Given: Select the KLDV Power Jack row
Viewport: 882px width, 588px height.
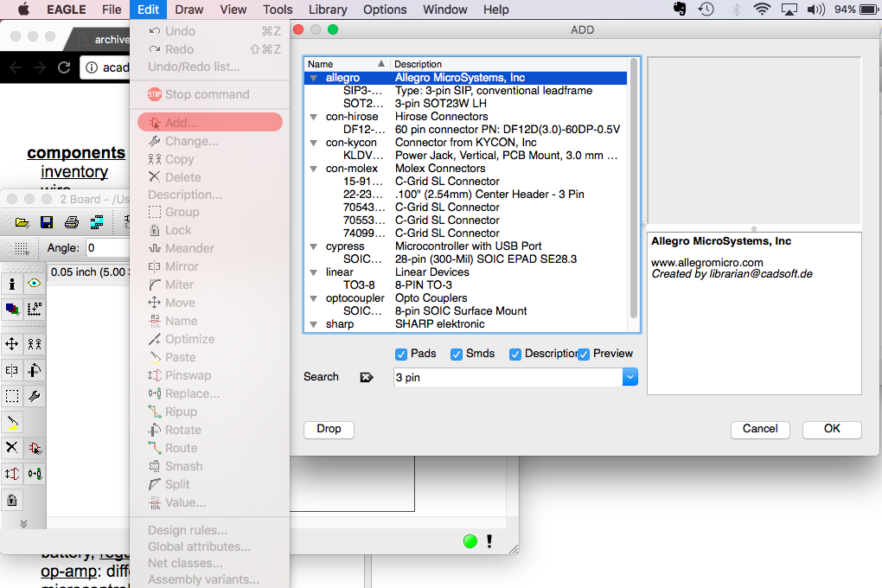Looking at the screenshot, I should coord(466,156).
